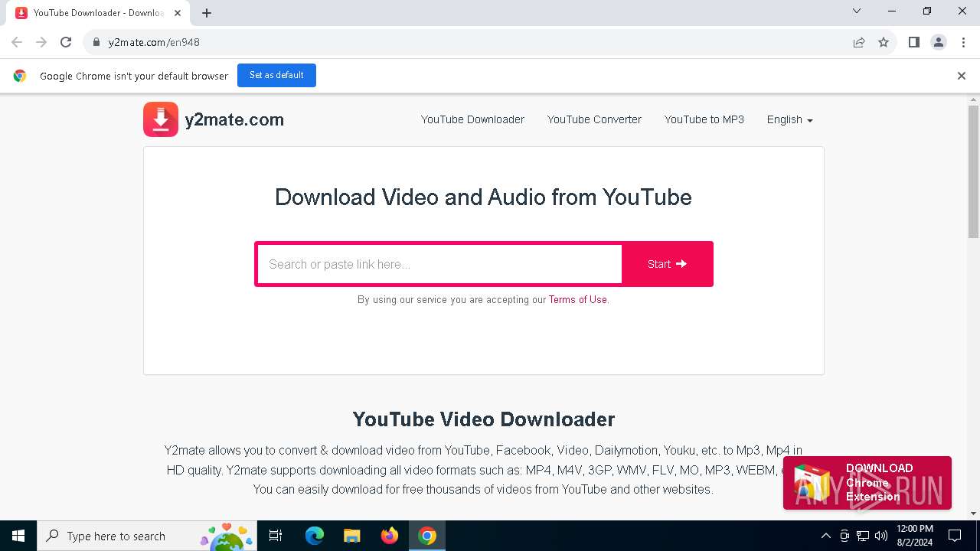This screenshot has height=551, width=980.
Task: Open the Windows Start menu
Action: (18, 536)
